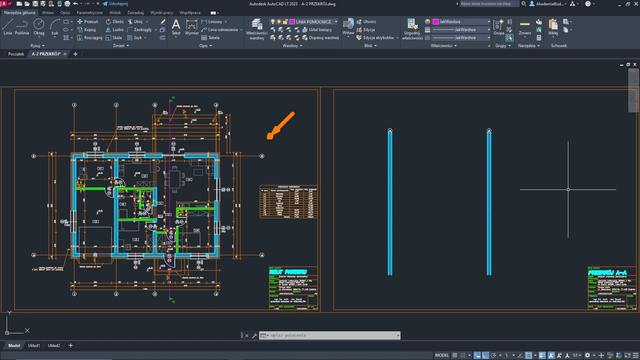
Task: Switch to the Widok ribbon tab
Action: (x=115, y=13)
